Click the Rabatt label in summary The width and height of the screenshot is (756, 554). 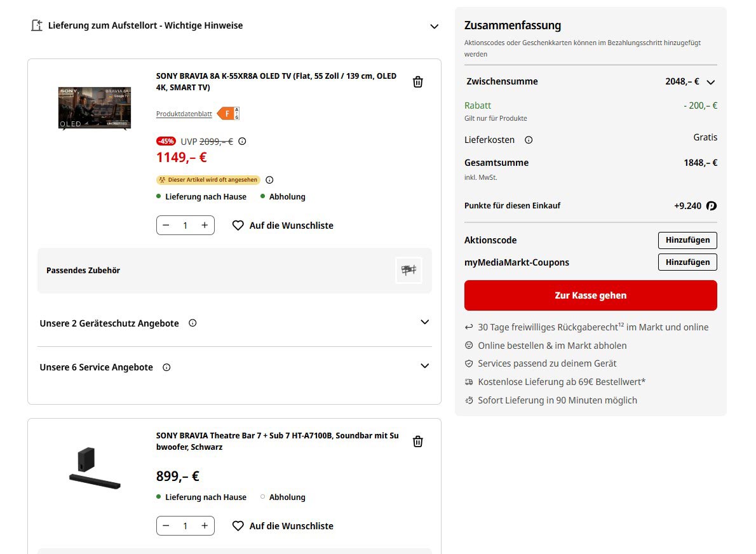(477, 105)
